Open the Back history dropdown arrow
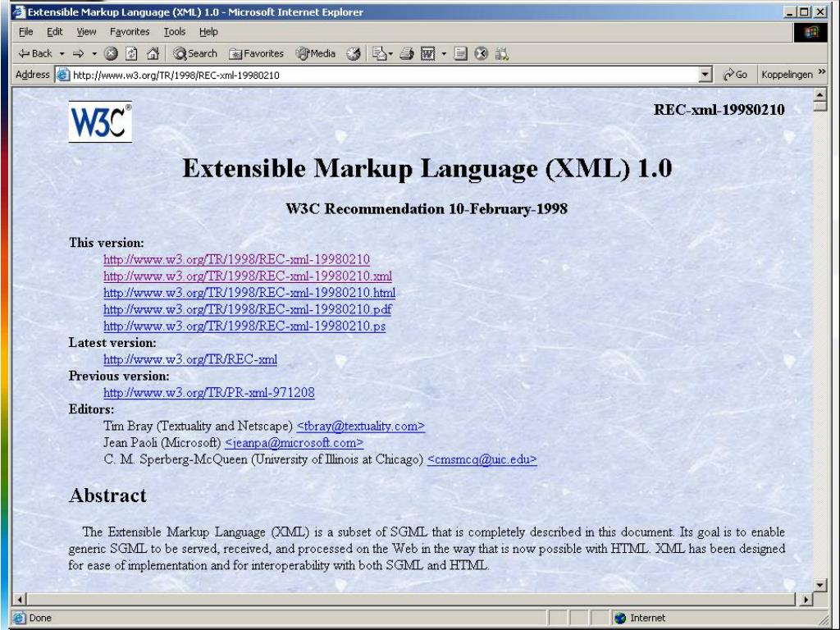The image size is (840, 630). (62, 53)
